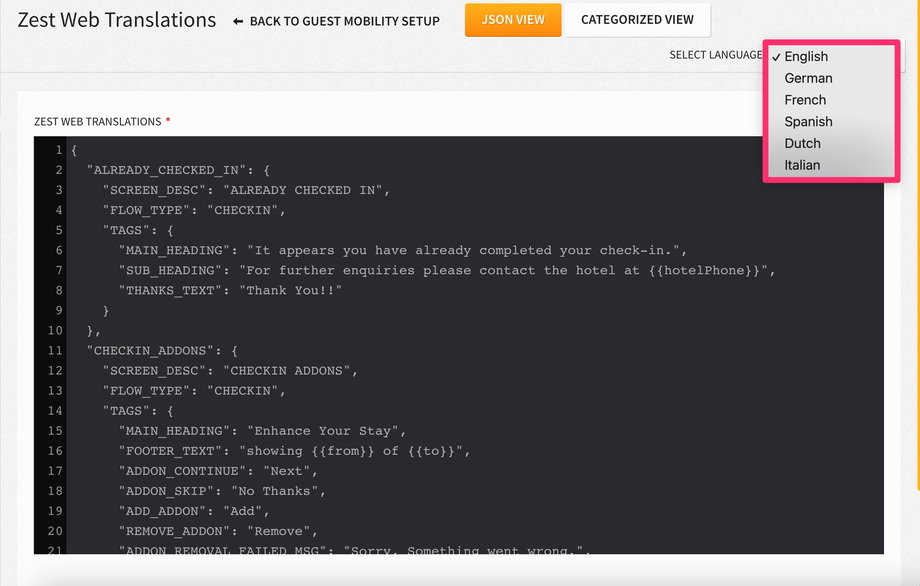Screen dimensions: 920x586
Task: Click the ADDON_SKIP "No Thanks" line
Action: (222, 491)
